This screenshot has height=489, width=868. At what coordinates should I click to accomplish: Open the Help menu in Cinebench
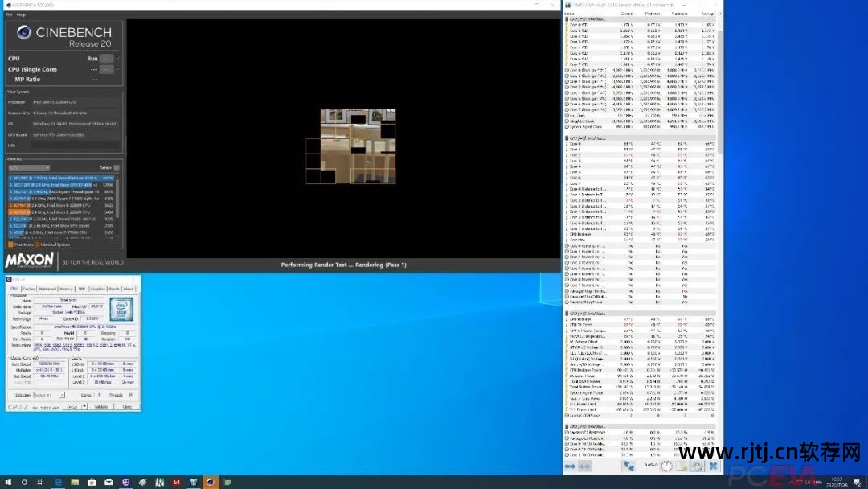[21, 15]
